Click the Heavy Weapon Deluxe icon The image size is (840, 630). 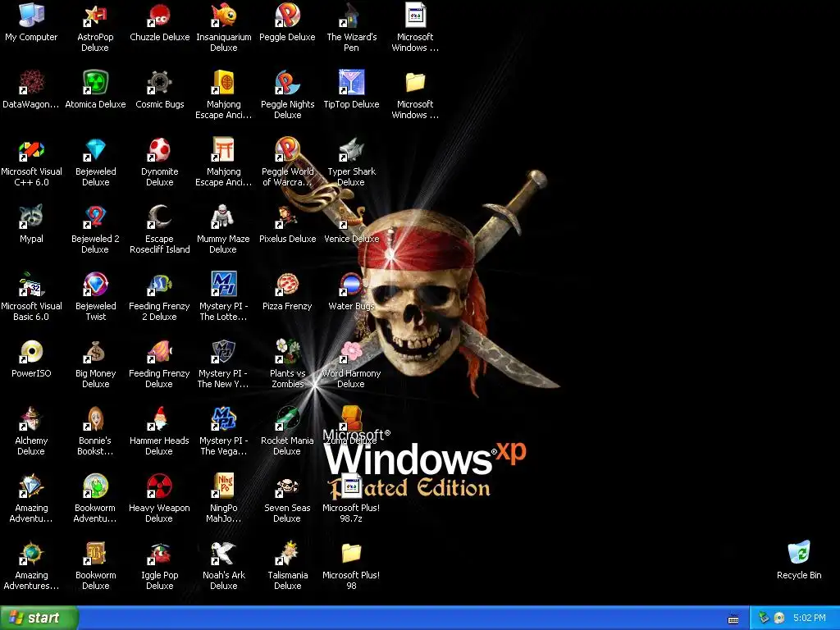(160, 486)
